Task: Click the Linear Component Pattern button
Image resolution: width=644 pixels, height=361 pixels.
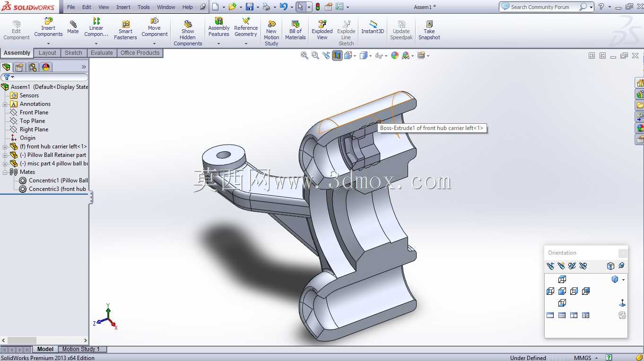Action: click(96, 27)
